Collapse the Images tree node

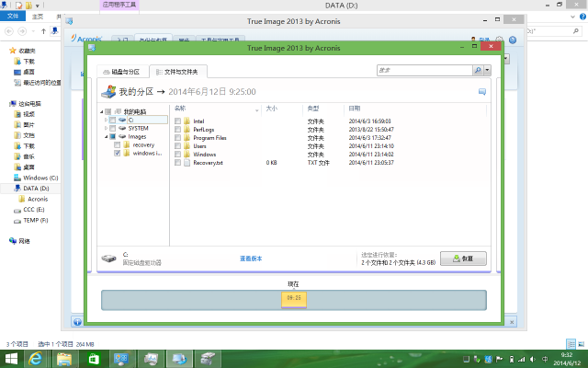tap(107, 137)
